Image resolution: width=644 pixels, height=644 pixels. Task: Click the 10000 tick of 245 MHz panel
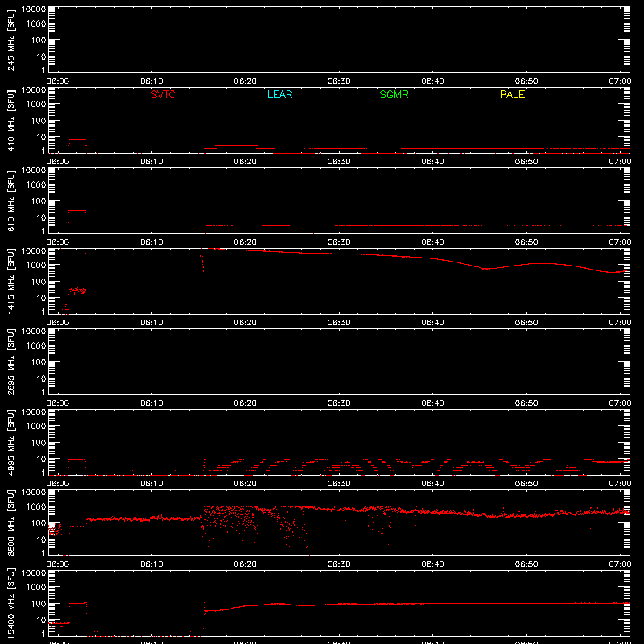point(34,10)
